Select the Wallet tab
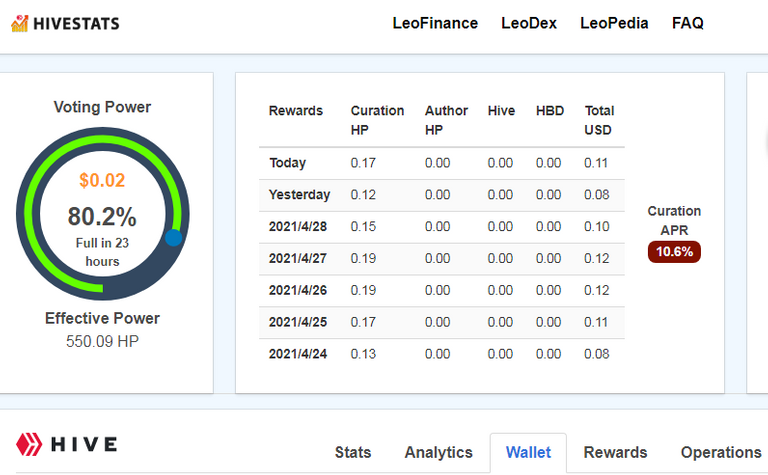Viewport: 768px width, 475px height. [528, 452]
